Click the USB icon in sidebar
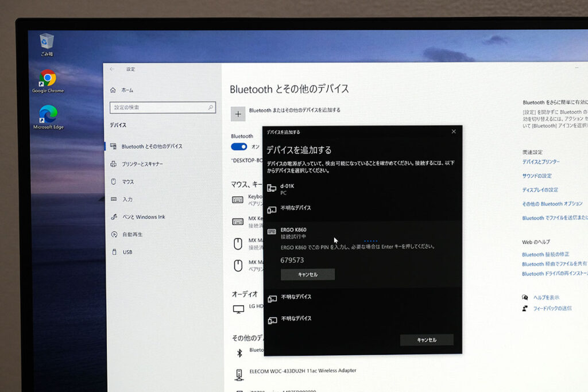 point(114,252)
